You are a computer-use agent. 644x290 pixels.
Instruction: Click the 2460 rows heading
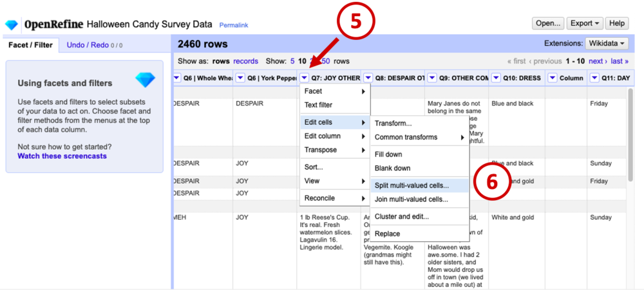pyautogui.click(x=202, y=44)
